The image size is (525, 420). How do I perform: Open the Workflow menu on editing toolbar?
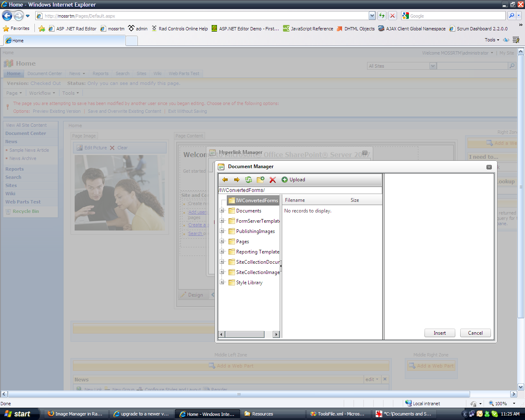point(42,93)
